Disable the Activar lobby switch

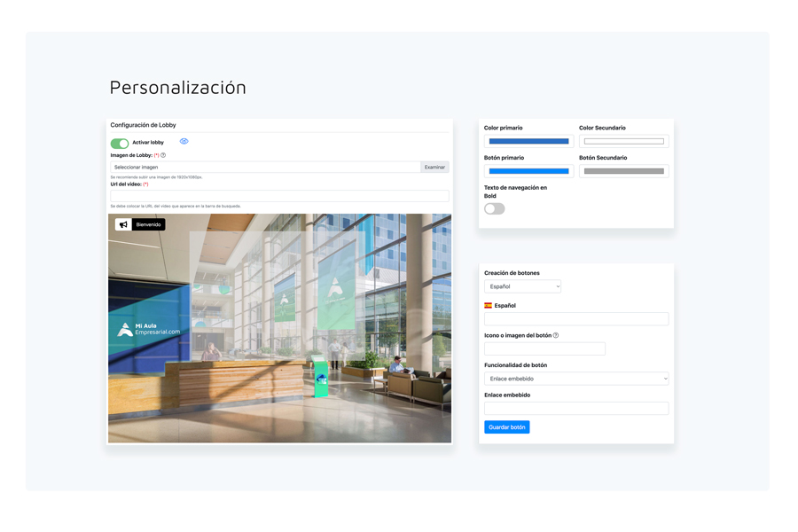118,142
